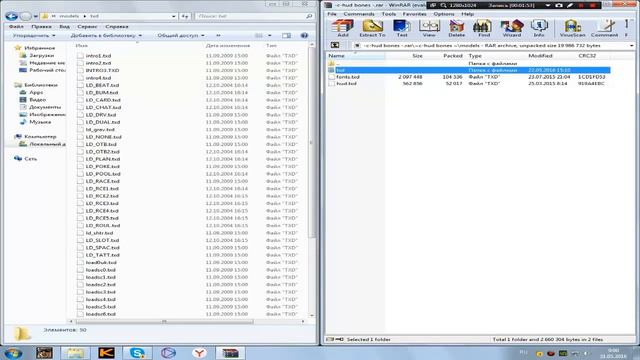Expand recording bar dropdown arrow
This screenshot has width=640, height=360.
coord(548,5)
